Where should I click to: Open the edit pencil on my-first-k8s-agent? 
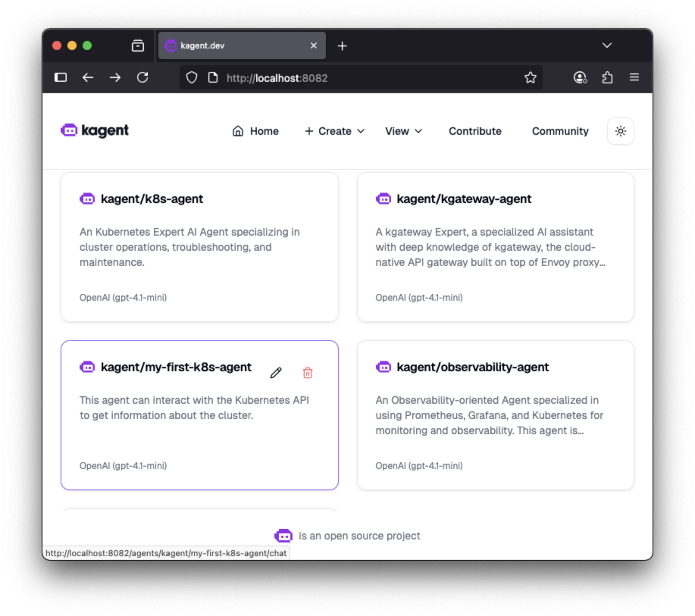click(276, 372)
